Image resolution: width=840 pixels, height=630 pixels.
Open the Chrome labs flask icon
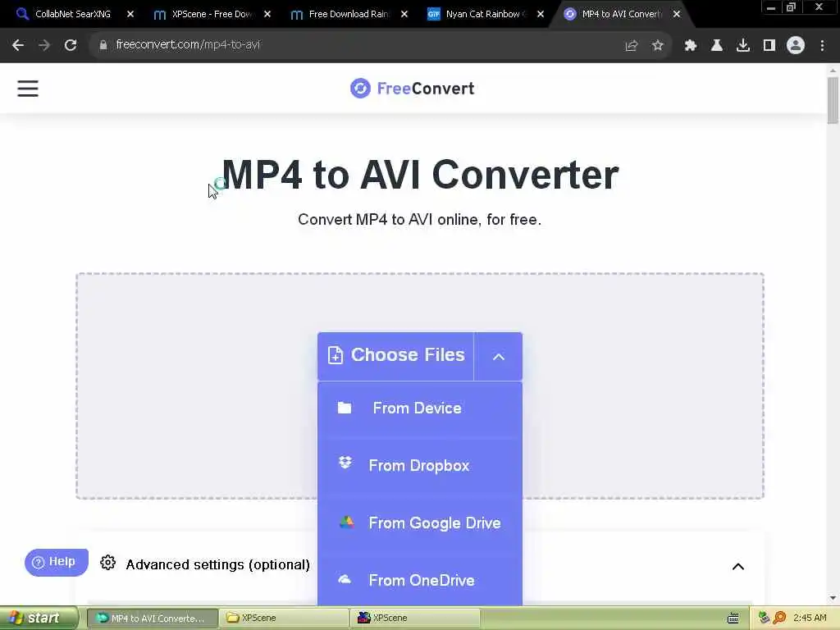point(717,46)
